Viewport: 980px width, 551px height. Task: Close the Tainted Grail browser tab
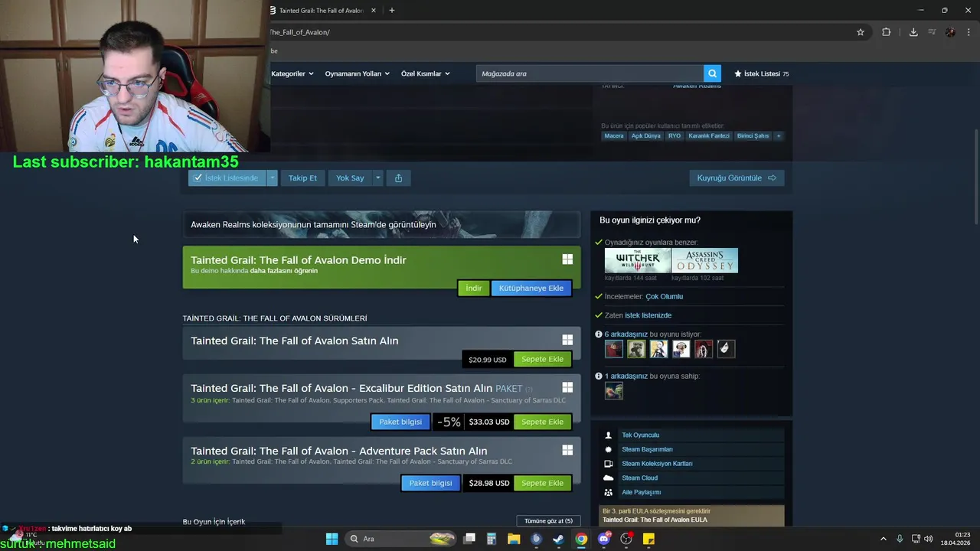coord(374,11)
